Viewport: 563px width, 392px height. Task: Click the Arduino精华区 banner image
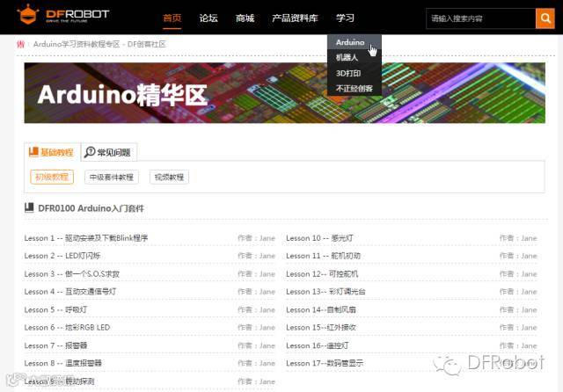click(x=284, y=93)
